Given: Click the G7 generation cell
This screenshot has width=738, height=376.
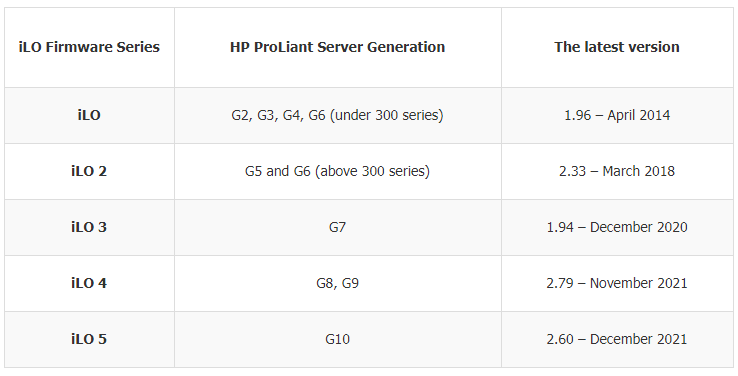Looking at the screenshot, I should [337, 227].
